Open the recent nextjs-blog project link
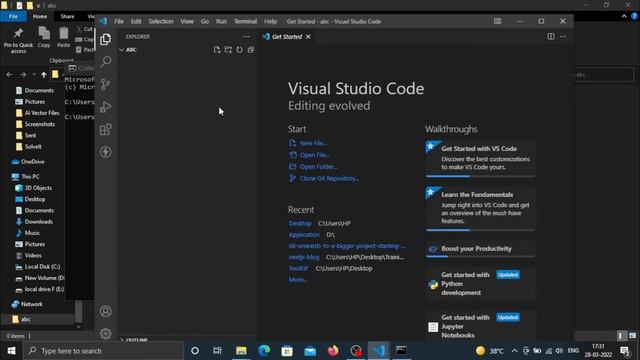 click(x=304, y=257)
